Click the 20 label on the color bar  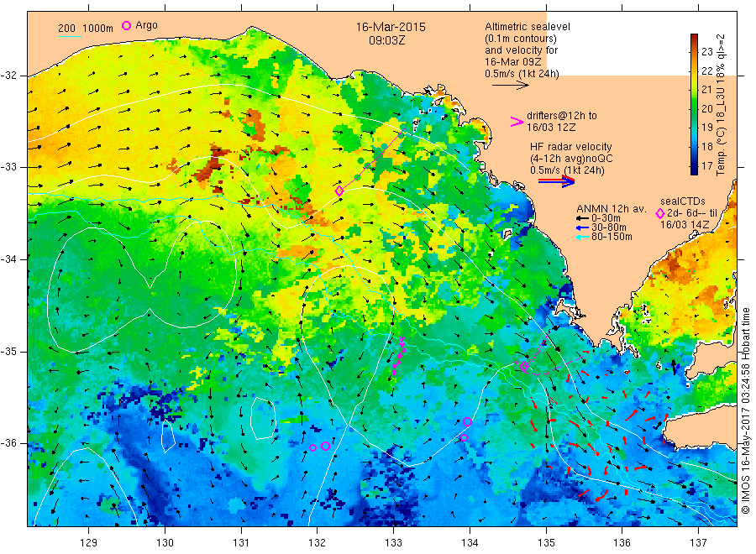click(706, 109)
